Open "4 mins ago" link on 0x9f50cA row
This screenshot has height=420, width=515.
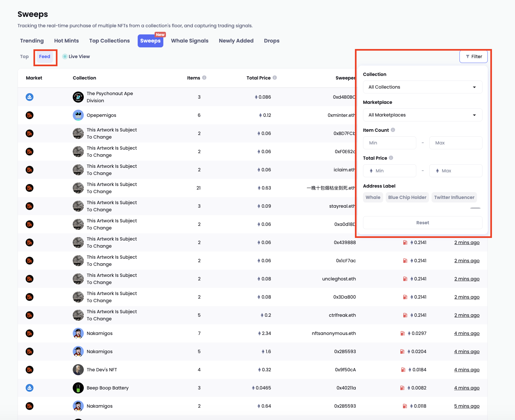tap(467, 370)
